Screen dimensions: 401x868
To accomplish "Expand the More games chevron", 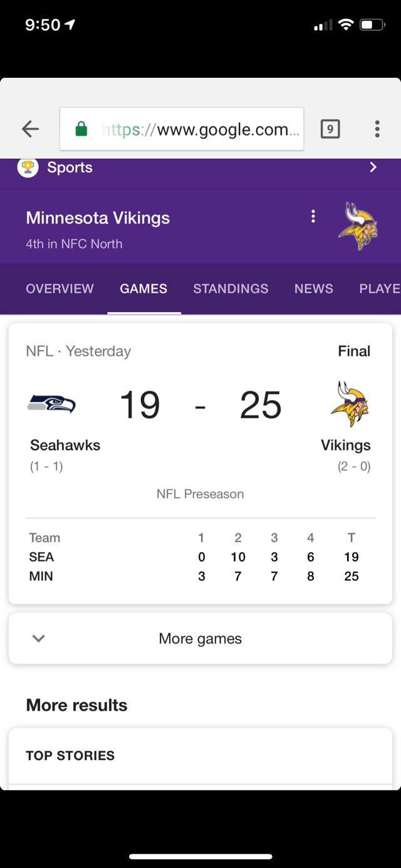I will tap(39, 639).
